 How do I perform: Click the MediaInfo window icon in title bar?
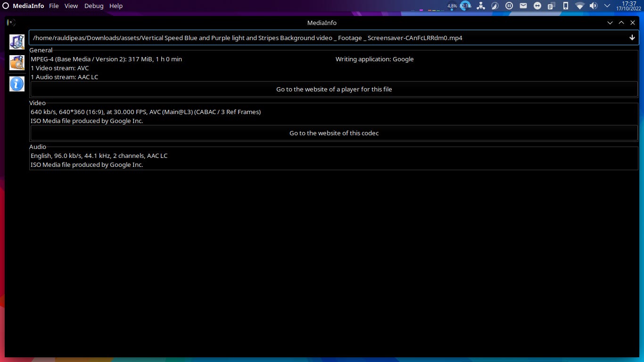11,23
